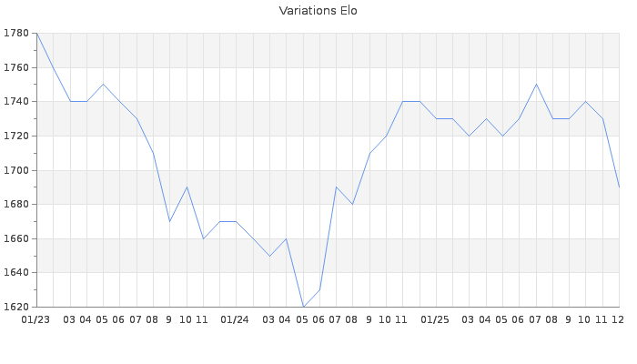Click the Variations Elo chart title

(318, 11)
